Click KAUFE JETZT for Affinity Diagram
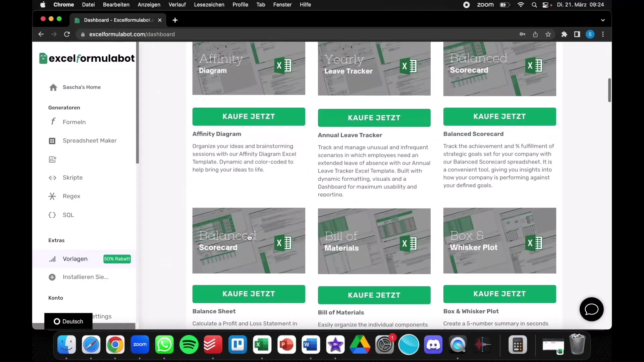This screenshot has height=362, width=644. pos(249,117)
